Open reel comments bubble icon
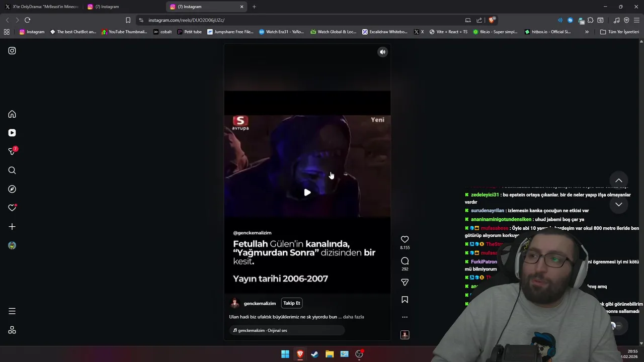Screen dimensions: 644x362 coord(405,261)
